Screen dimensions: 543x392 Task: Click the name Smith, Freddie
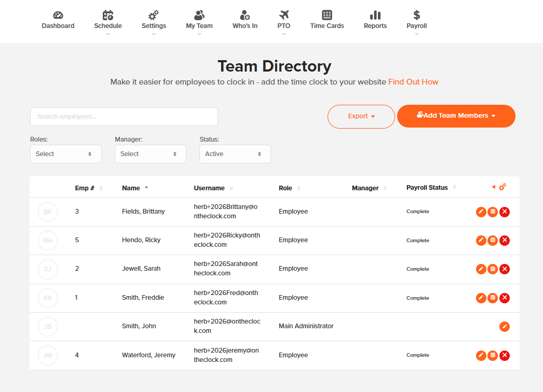click(143, 298)
